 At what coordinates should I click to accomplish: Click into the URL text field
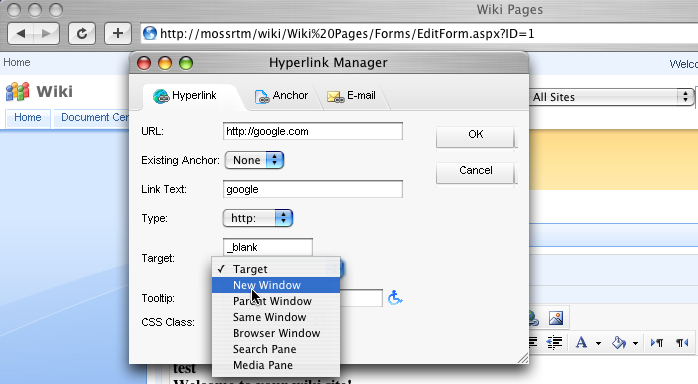(313, 131)
